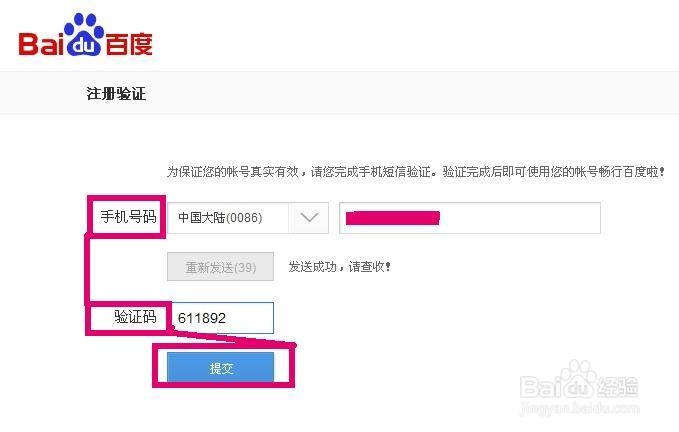Click the 发送成功，请查收 status message
This screenshot has height=432, width=679.
point(339,267)
